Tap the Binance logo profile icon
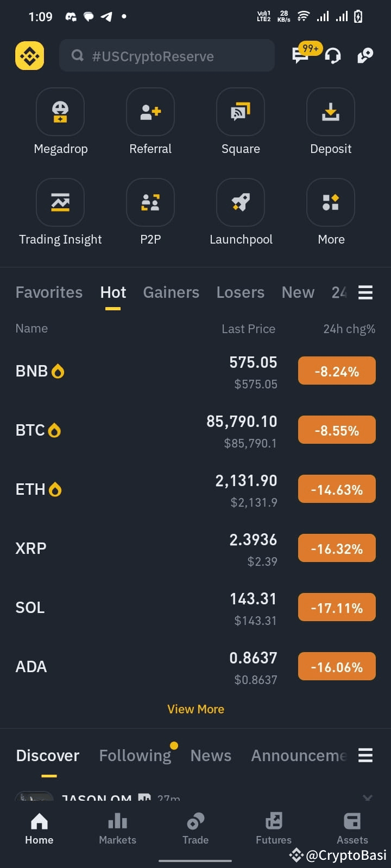This screenshot has width=391, height=868. coord(29,55)
